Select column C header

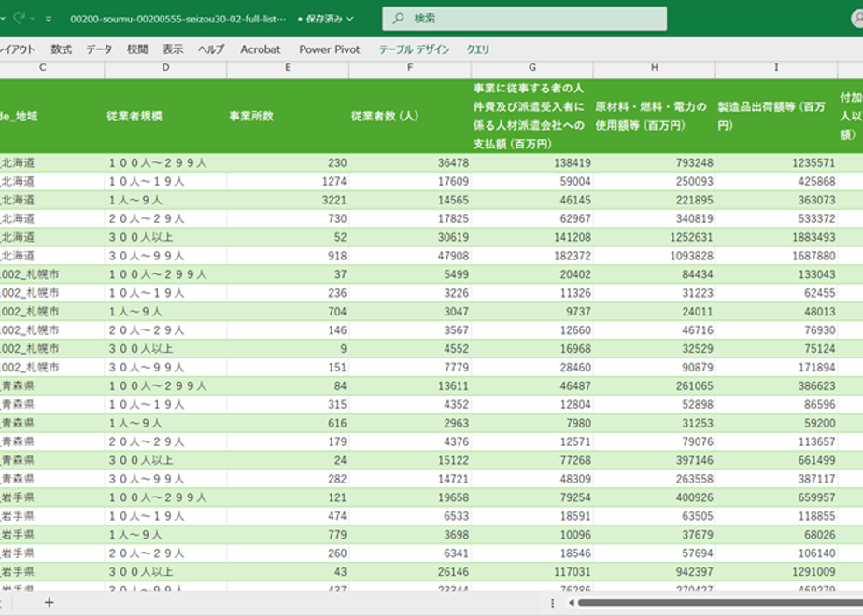coord(51,68)
